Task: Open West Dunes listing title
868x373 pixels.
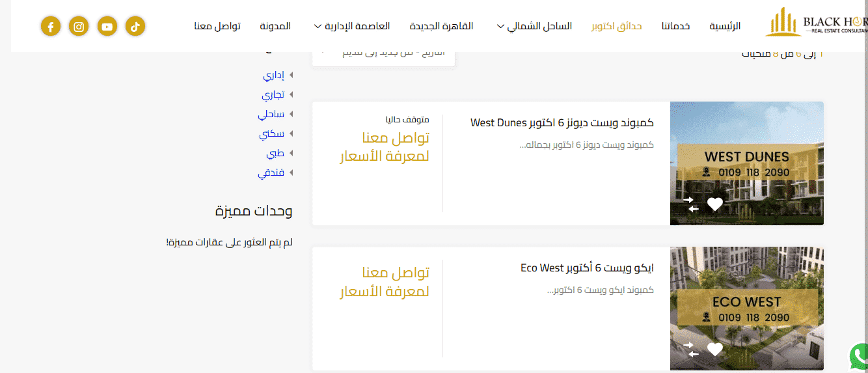Action: click(x=562, y=122)
